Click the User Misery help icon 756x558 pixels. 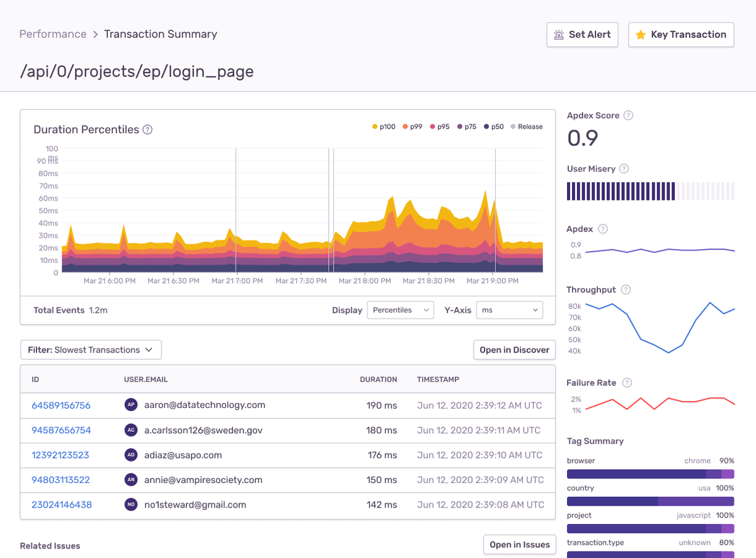tap(623, 168)
